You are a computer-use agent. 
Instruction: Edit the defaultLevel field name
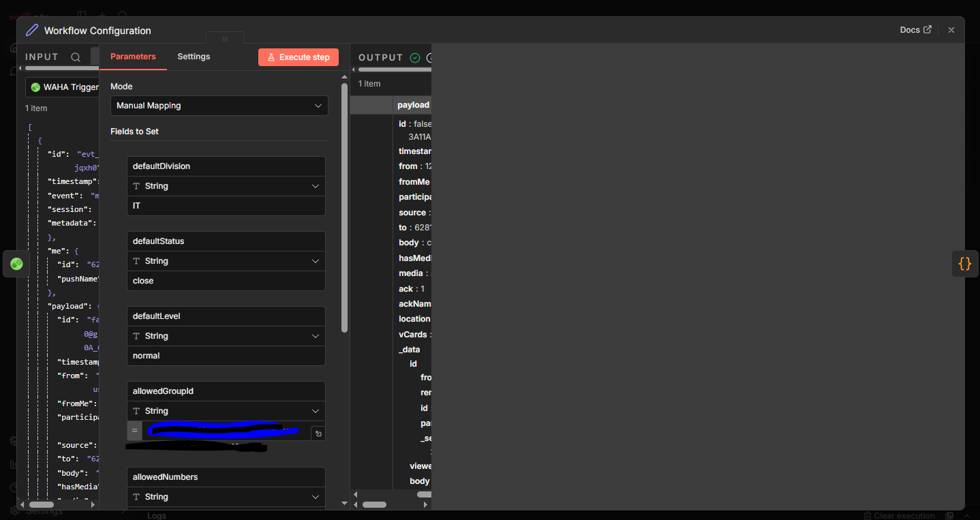click(x=226, y=316)
